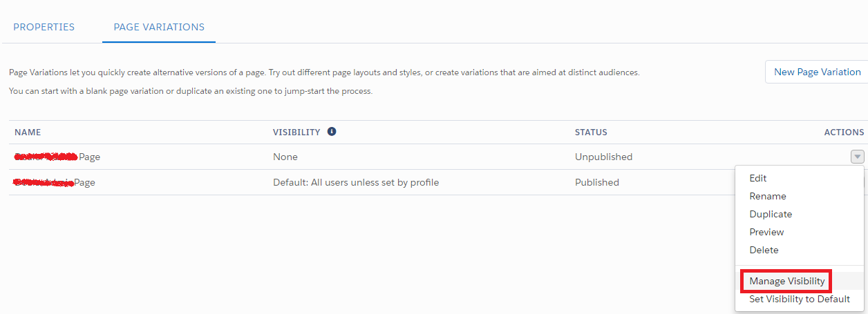Open Preview from the actions menu
The height and width of the screenshot is (314, 868).
(766, 232)
